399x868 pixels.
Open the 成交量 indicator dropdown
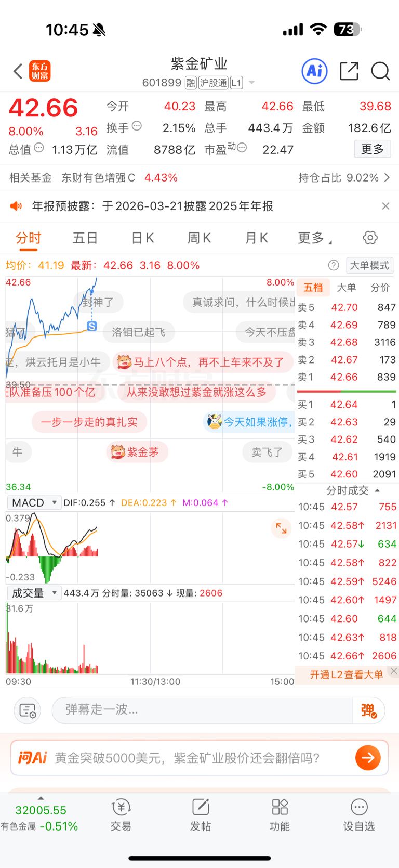(34, 593)
